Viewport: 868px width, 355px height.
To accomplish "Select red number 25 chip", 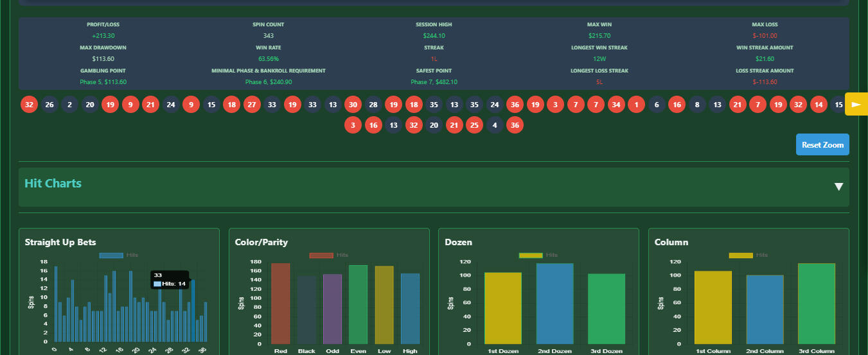I will (474, 125).
